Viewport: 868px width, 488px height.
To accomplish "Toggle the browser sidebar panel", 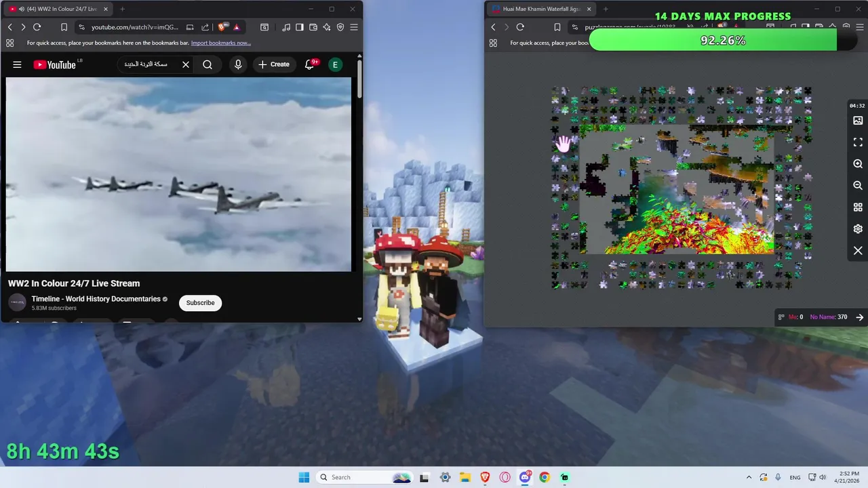I will 300,27.
